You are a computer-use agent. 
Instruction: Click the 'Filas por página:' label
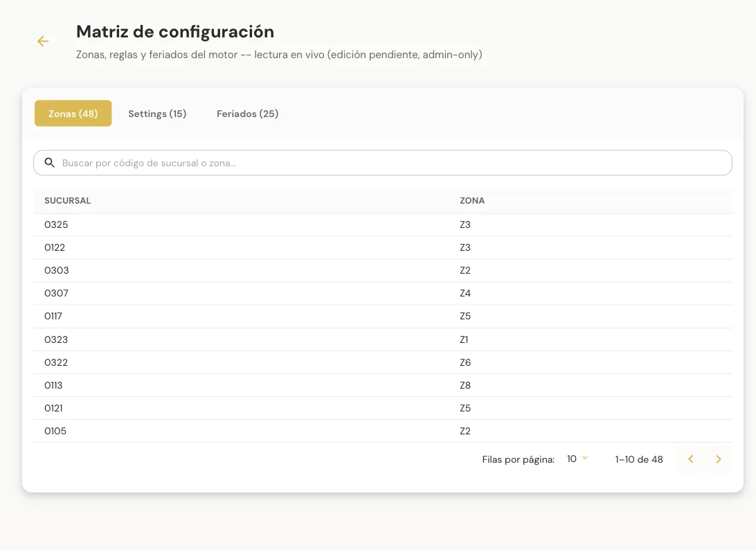tap(519, 459)
